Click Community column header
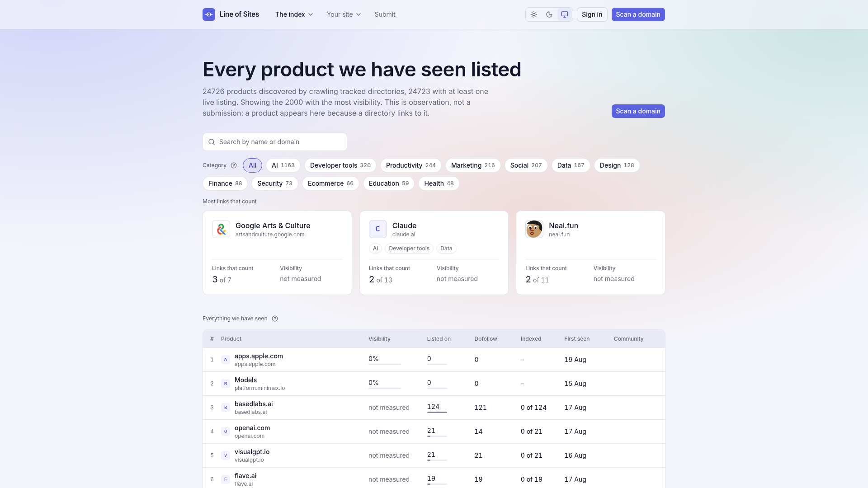 pyautogui.click(x=628, y=339)
